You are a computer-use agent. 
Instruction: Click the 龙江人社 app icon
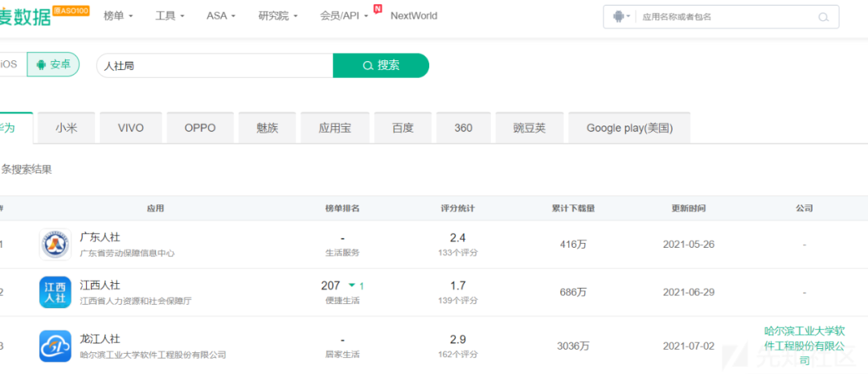point(55,346)
